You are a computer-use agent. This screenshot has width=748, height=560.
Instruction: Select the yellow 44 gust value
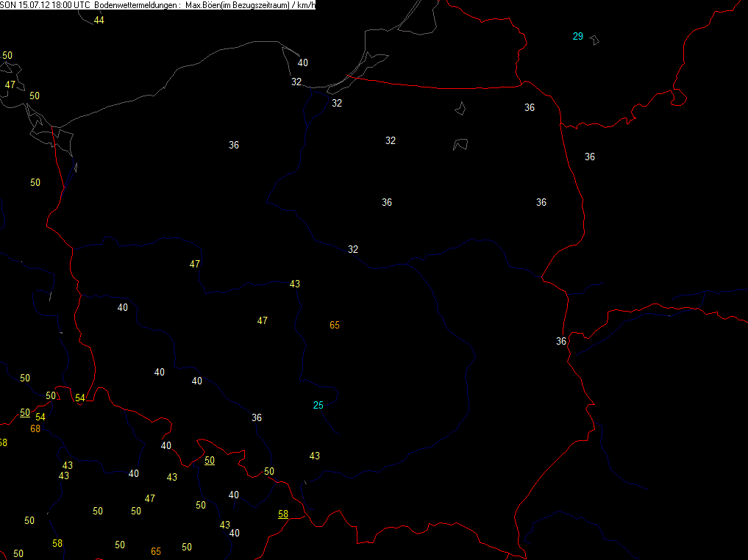pyautogui.click(x=99, y=20)
